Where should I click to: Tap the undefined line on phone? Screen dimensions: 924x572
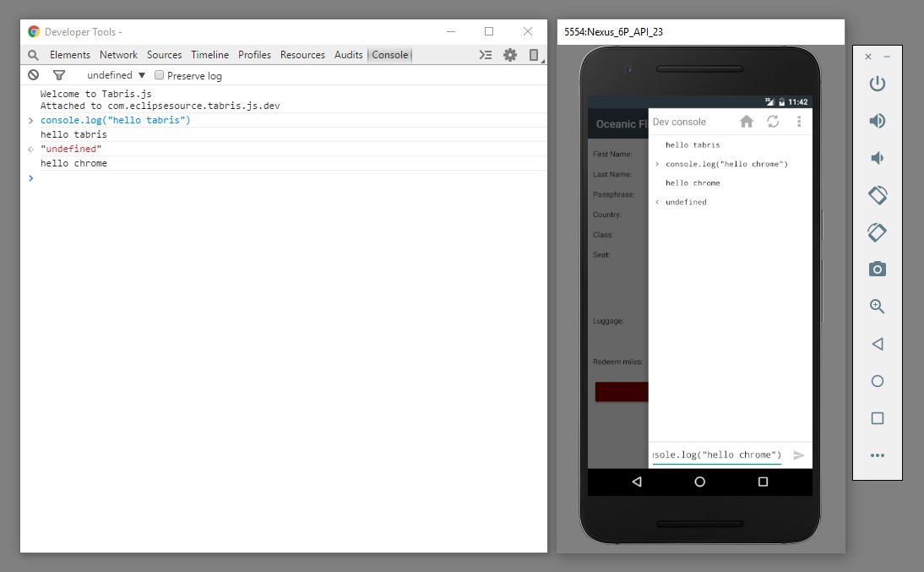tap(686, 202)
